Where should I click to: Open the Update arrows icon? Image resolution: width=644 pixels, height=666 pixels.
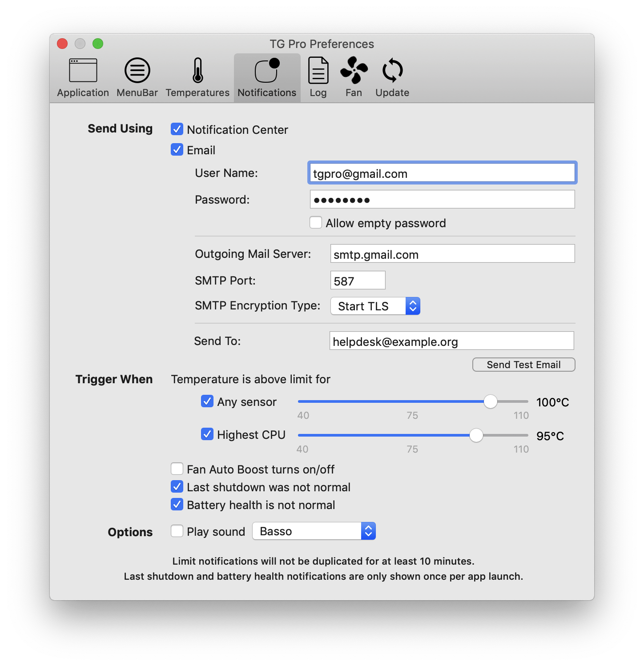click(392, 71)
